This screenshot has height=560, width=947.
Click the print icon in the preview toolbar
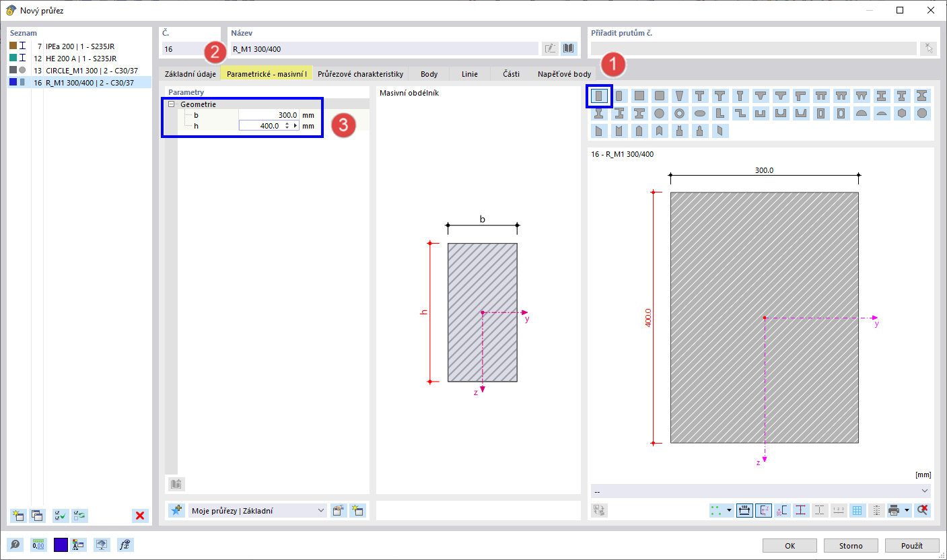click(894, 510)
